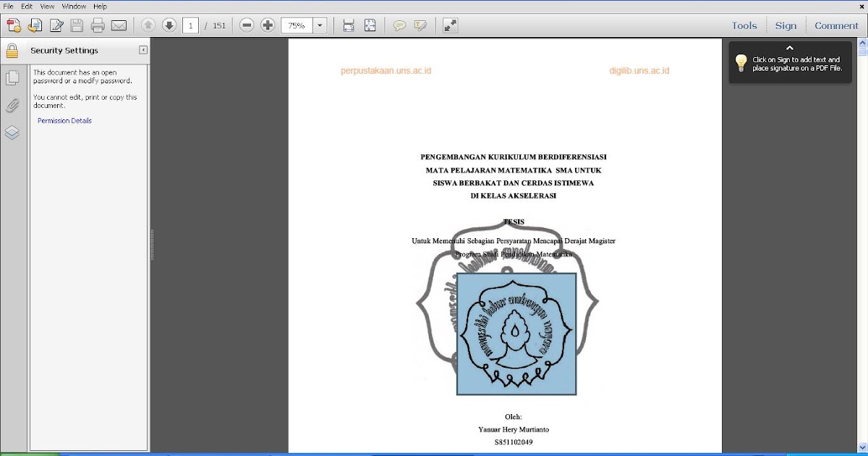The height and width of the screenshot is (456, 868).
Task: Show the Attachments paperclip panel icon
Action: click(12, 106)
